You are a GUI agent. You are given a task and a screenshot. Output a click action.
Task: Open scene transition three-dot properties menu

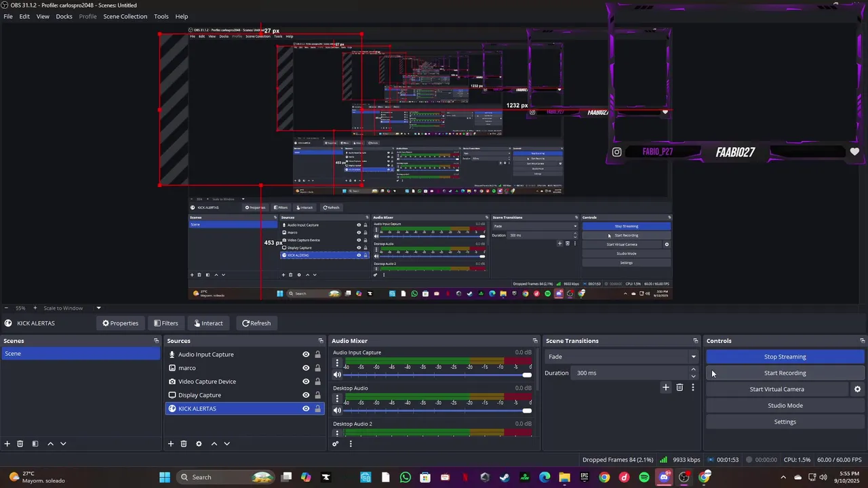tap(692, 388)
